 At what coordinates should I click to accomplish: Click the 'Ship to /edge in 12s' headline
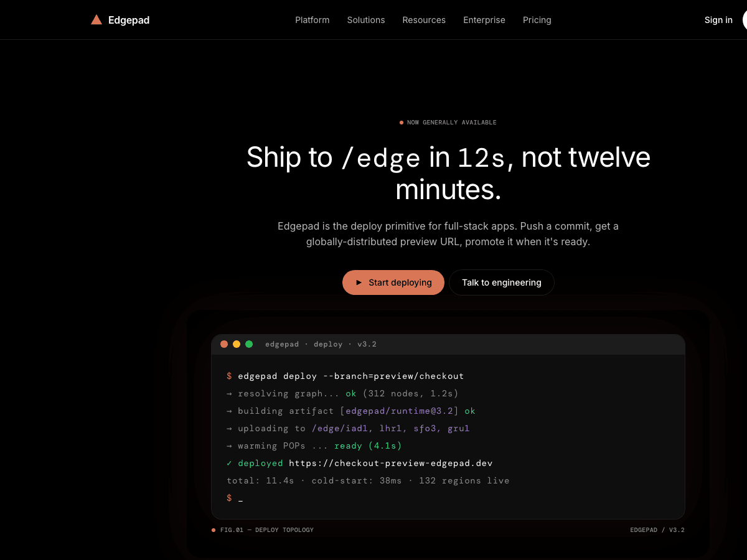coord(448,174)
